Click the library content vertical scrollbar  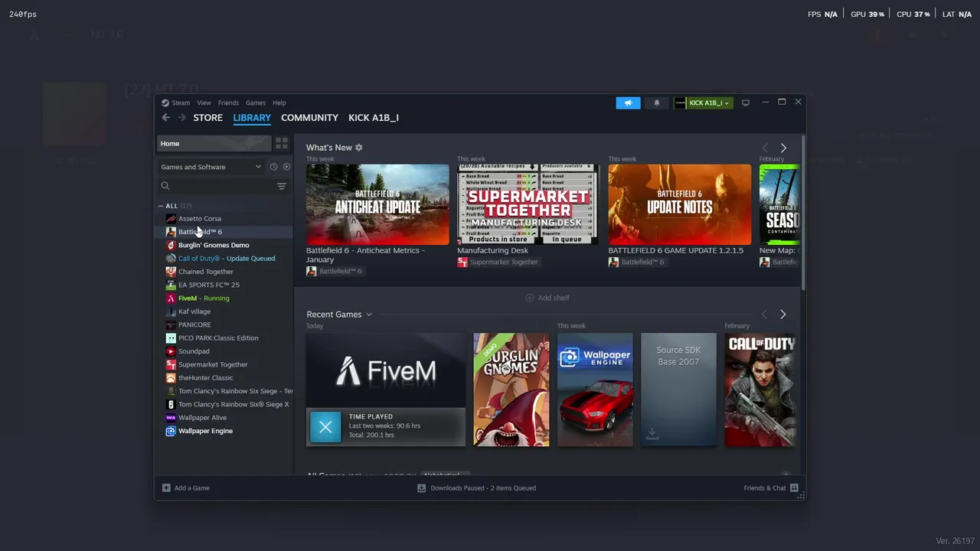[802, 214]
